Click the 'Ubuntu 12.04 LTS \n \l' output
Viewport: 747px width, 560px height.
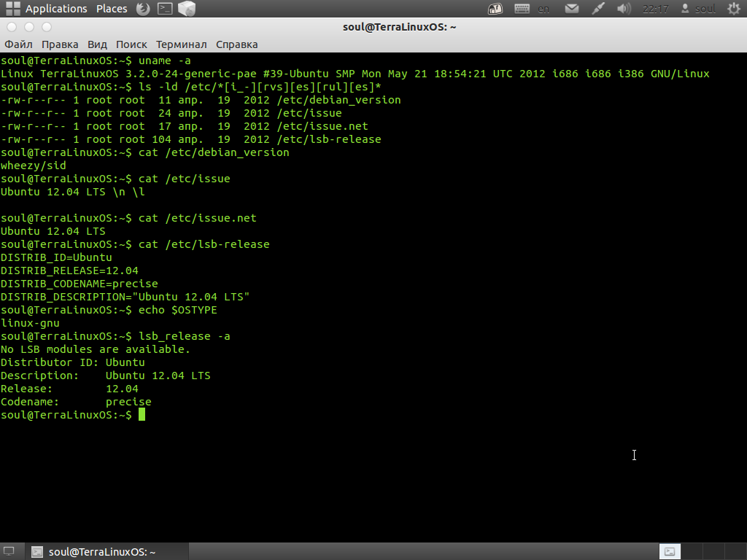[73, 192]
